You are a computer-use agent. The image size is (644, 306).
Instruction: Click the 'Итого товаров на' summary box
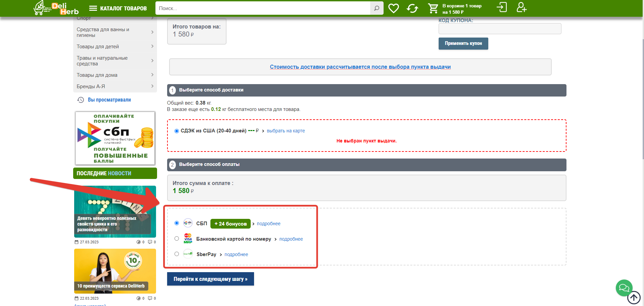(197, 31)
